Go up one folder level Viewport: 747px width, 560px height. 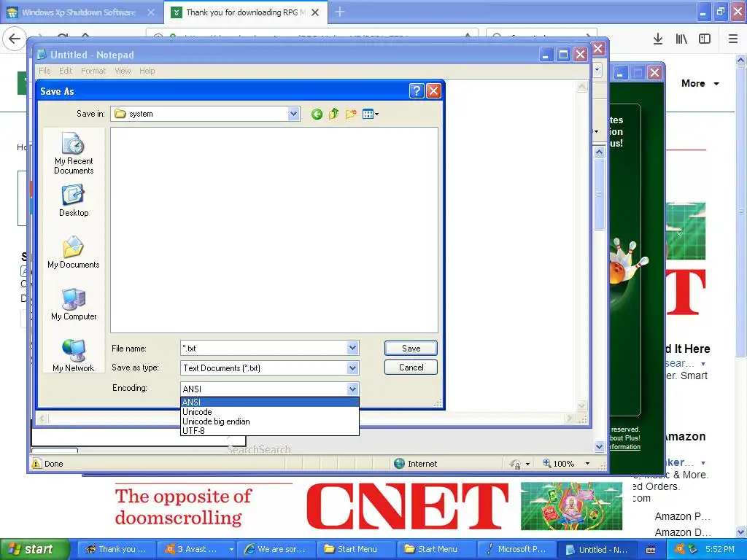point(333,114)
